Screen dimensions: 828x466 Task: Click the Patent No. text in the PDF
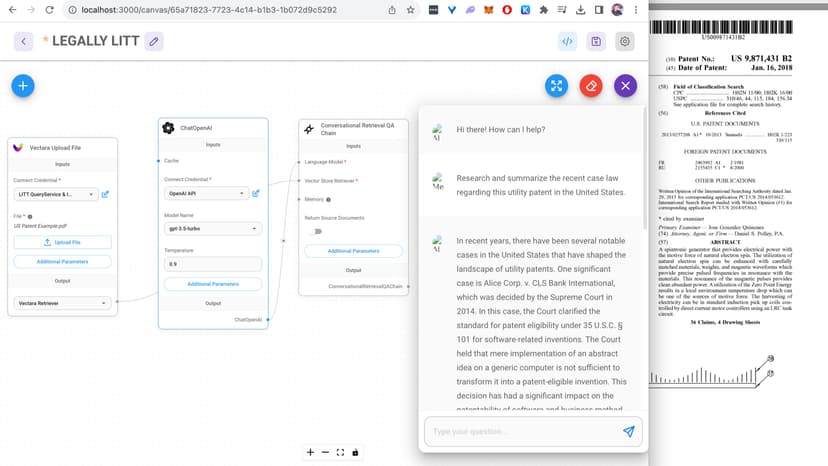(x=696, y=59)
